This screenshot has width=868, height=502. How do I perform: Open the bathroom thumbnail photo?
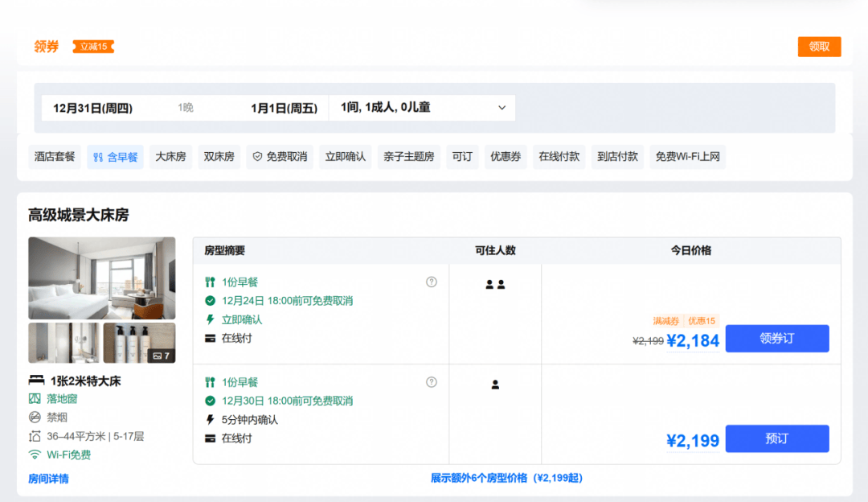coord(63,343)
